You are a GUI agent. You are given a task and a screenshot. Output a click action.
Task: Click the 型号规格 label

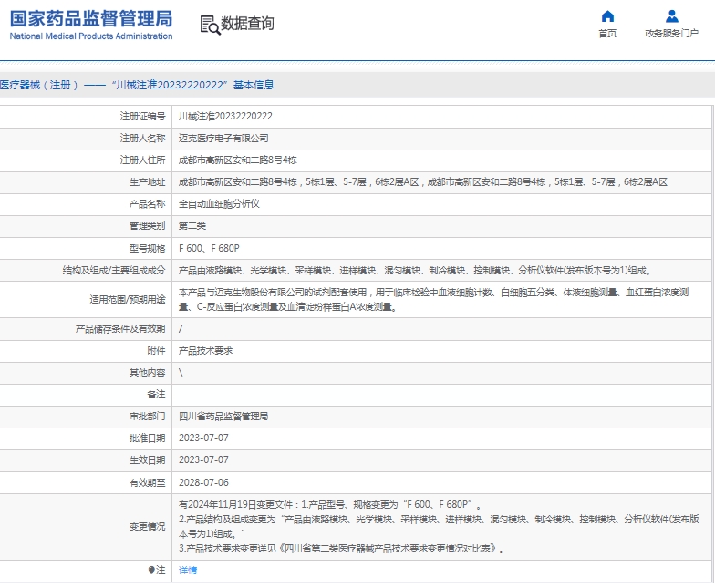pyautogui.click(x=148, y=248)
